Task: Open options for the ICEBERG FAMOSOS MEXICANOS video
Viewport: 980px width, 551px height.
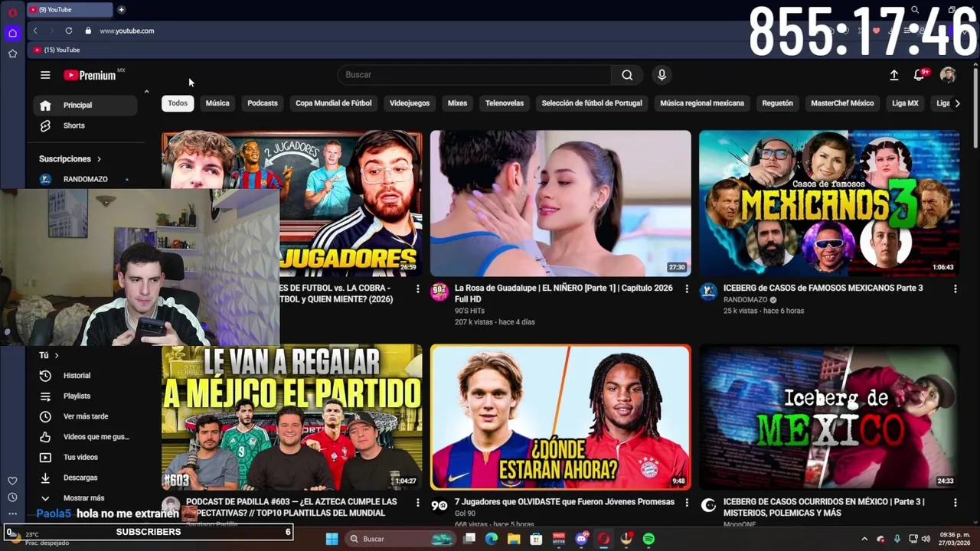Action: click(955, 289)
